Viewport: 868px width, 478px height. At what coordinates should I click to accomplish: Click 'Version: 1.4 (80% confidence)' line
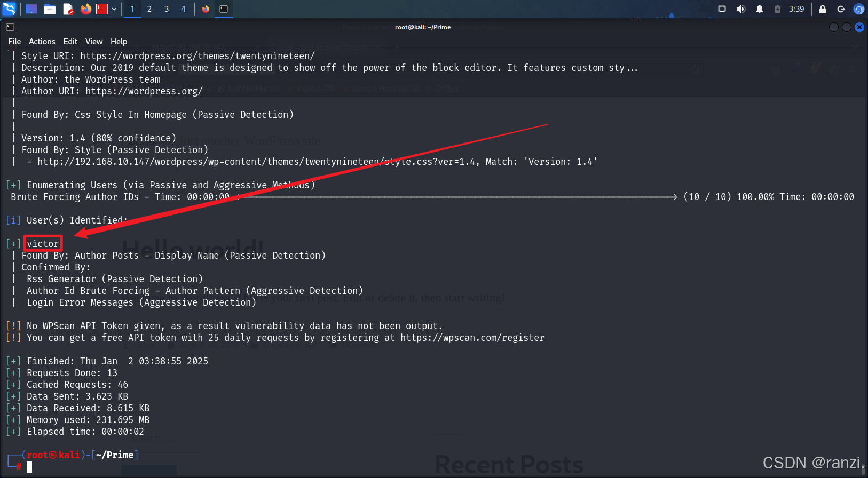coord(99,138)
